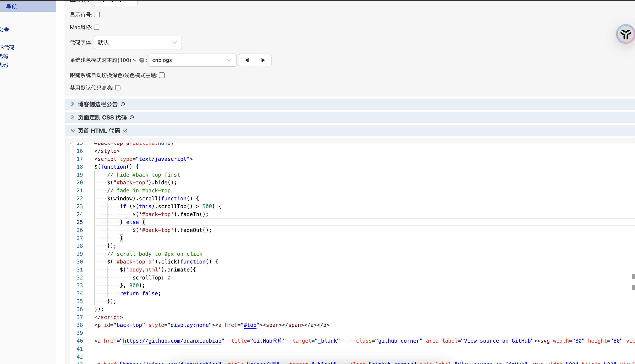The height and width of the screenshot is (364, 635).
Task: Collapse the 页首 HTML 代码 section
Action: (73, 130)
